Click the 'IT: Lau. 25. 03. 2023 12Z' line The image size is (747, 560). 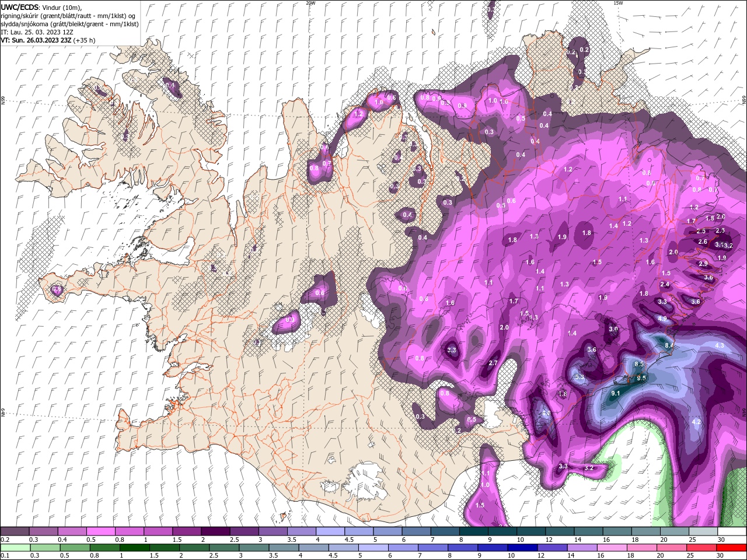pyautogui.click(x=37, y=32)
